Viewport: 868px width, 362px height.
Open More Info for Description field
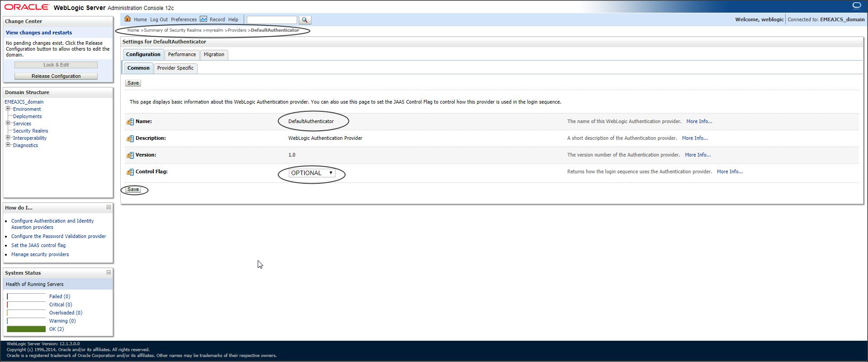click(694, 138)
